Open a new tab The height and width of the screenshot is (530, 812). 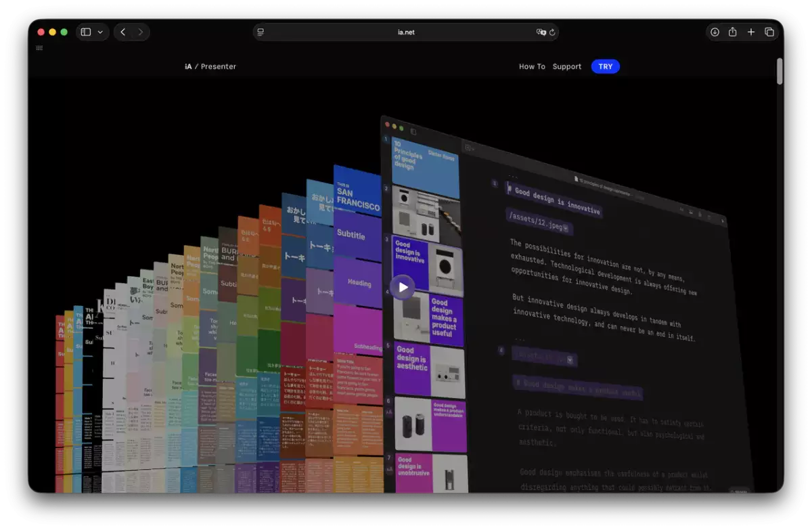point(751,32)
